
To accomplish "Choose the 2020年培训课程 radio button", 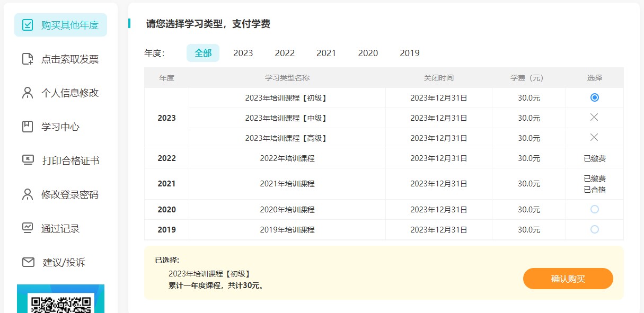I will pyautogui.click(x=594, y=209).
